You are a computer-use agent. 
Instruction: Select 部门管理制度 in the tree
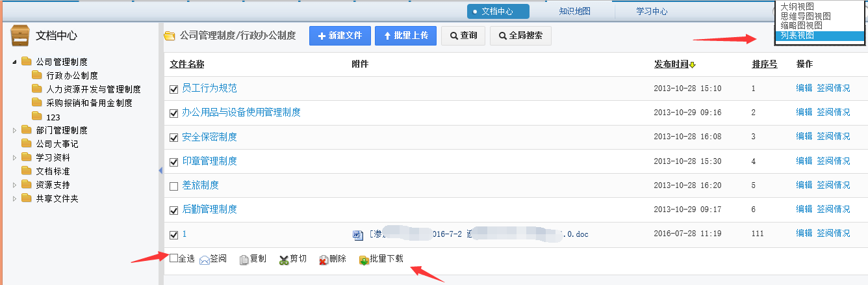62,130
